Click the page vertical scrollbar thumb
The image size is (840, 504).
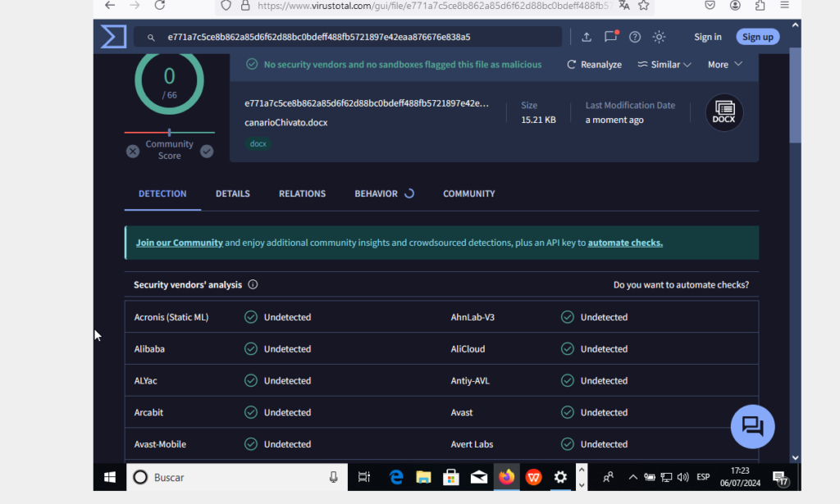795,95
